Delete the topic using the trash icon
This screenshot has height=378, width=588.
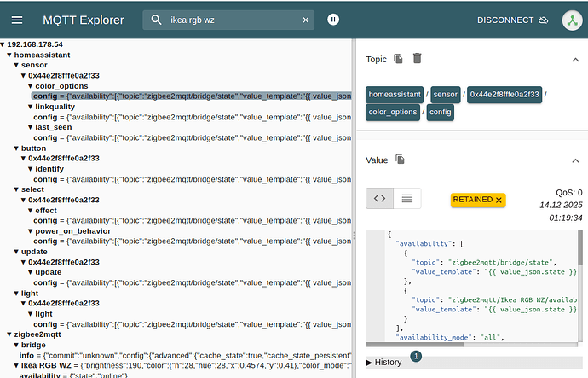pos(418,59)
